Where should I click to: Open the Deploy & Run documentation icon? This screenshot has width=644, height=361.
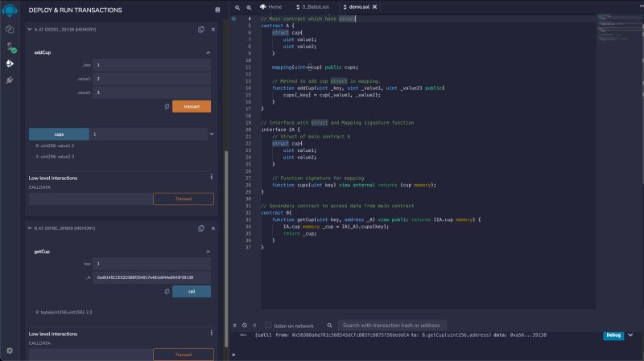(217, 10)
